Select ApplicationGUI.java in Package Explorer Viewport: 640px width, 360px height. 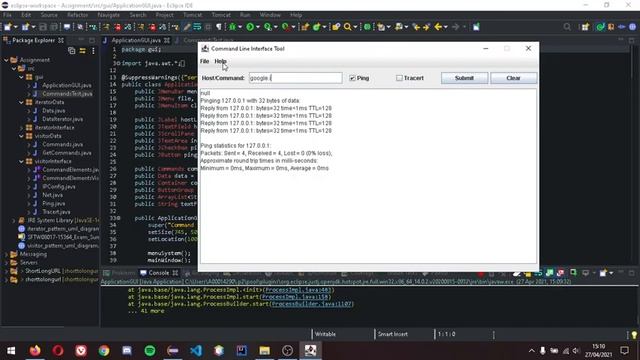67,85
